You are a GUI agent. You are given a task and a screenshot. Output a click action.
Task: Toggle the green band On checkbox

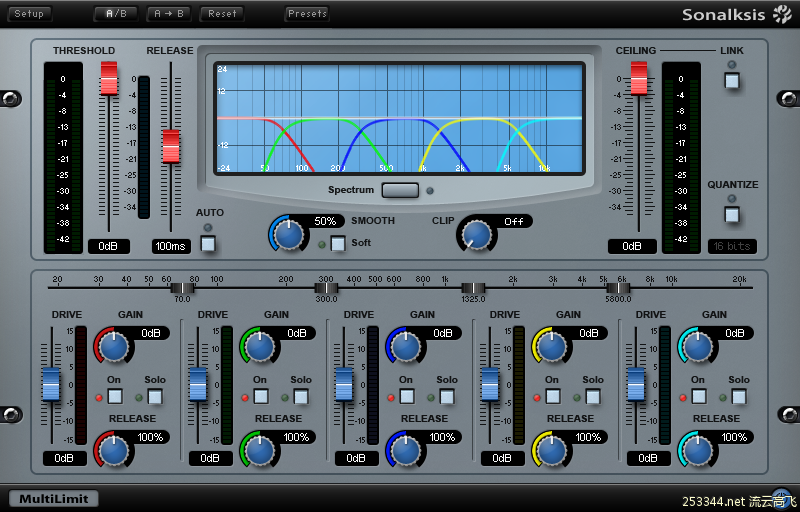coord(261,396)
